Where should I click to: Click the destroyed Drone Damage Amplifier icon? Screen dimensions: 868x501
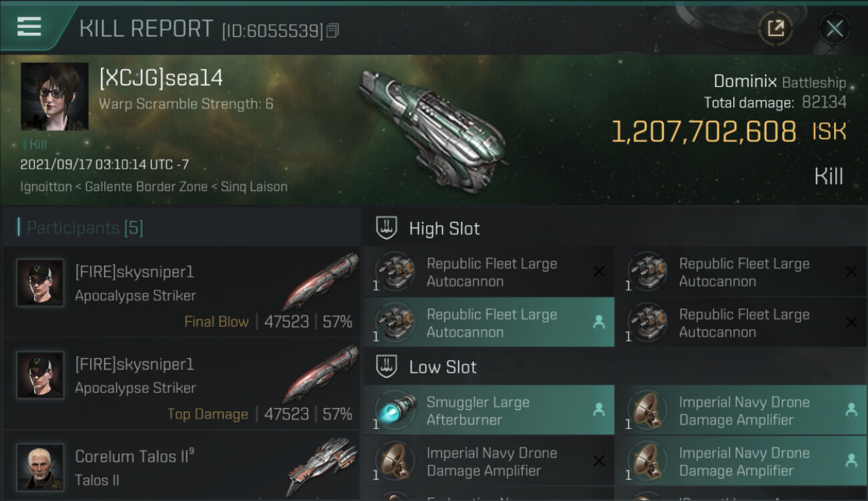pos(395,462)
